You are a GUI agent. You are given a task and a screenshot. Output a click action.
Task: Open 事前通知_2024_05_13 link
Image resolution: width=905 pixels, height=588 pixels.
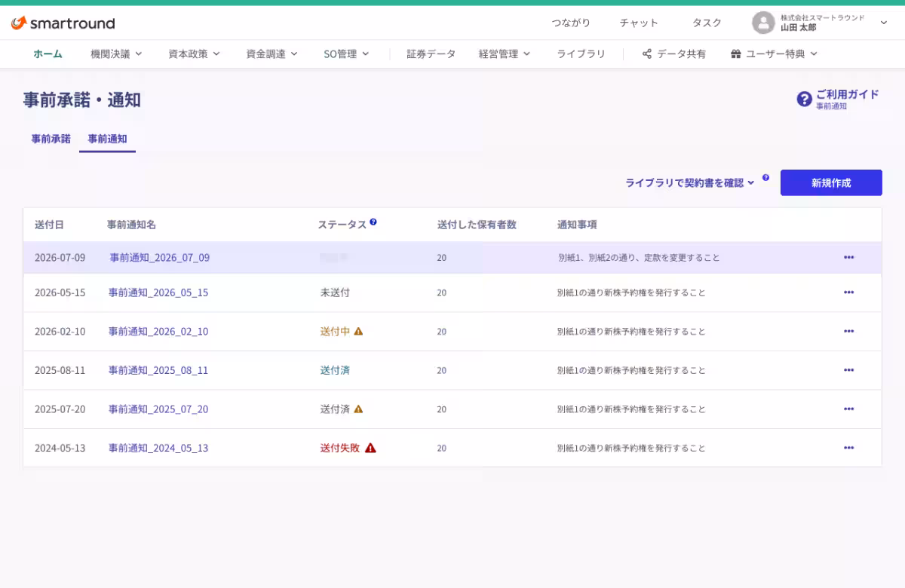pyautogui.click(x=158, y=448)
